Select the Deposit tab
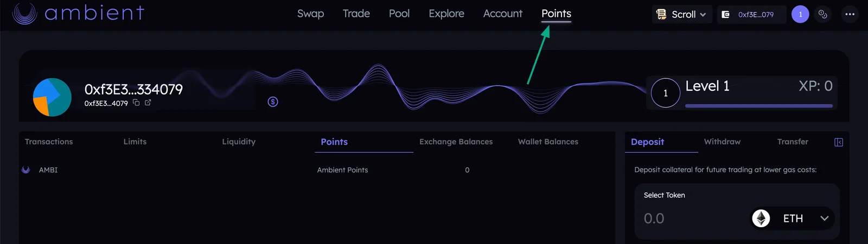This screenshot has height=244, width=868. pyautogui.click(x=647, y=142)
